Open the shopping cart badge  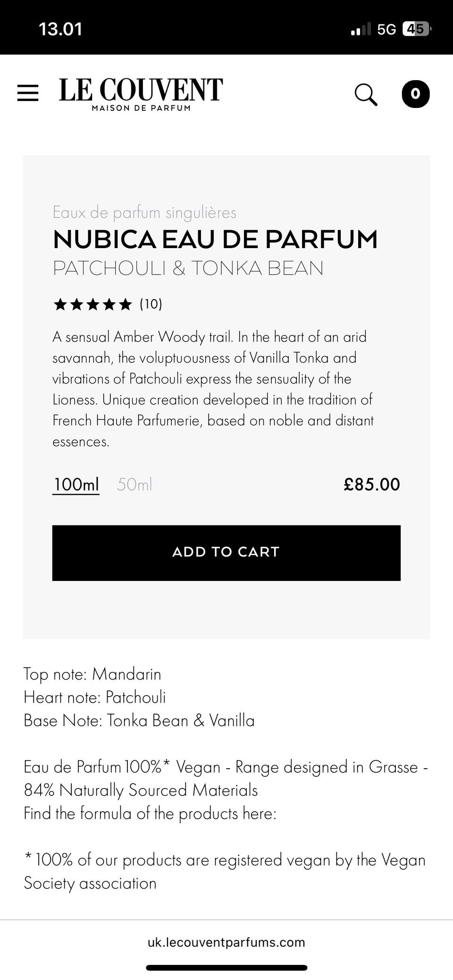coord(415,94)
